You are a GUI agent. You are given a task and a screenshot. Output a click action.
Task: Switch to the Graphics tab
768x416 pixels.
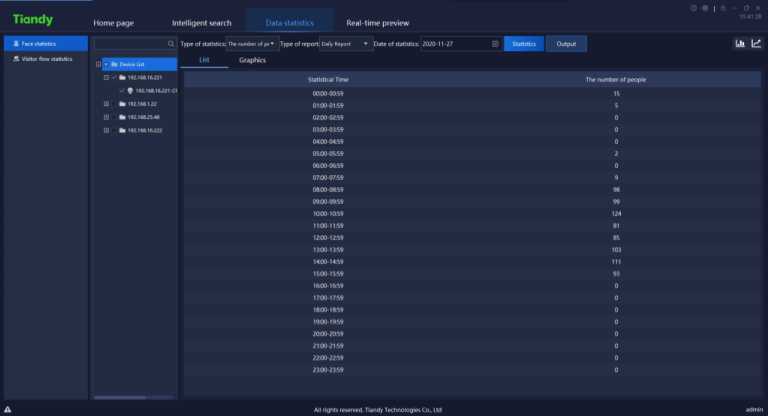tap(252, 61)
